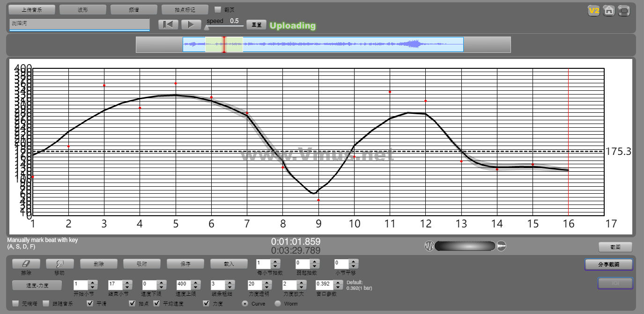Image resolution: width=644 pixels, height=314 pixels.
Task: Click the total duration 0:03:29.789
Action: [296, 251]
